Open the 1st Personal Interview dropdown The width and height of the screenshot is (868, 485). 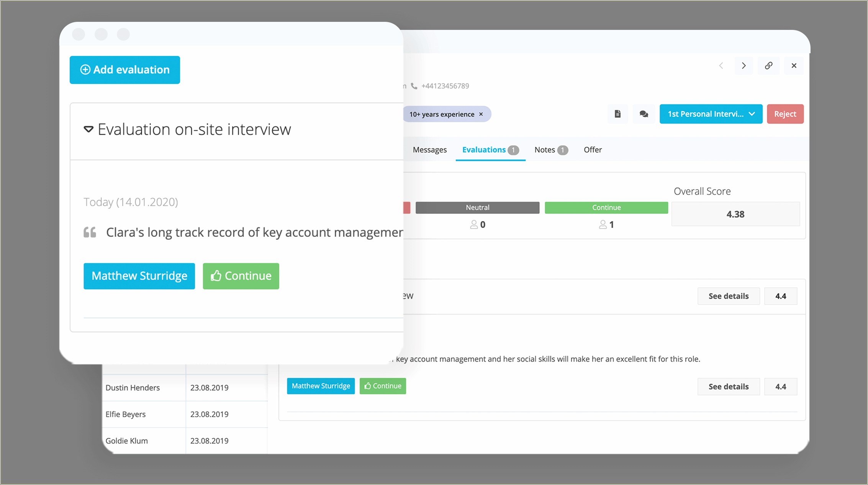tap(711, 114)
